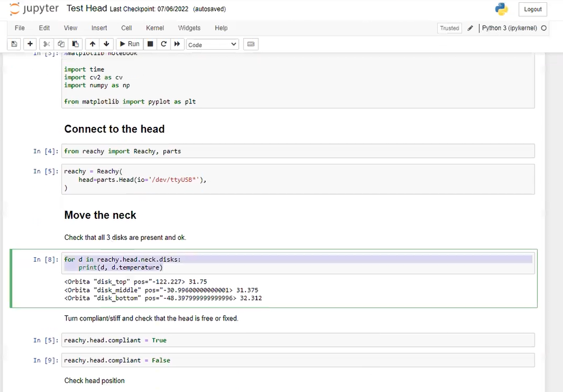Screen dimensions: 563x392
Task: Restart kernel and run all cells icon
Action: tap(177, 44)
